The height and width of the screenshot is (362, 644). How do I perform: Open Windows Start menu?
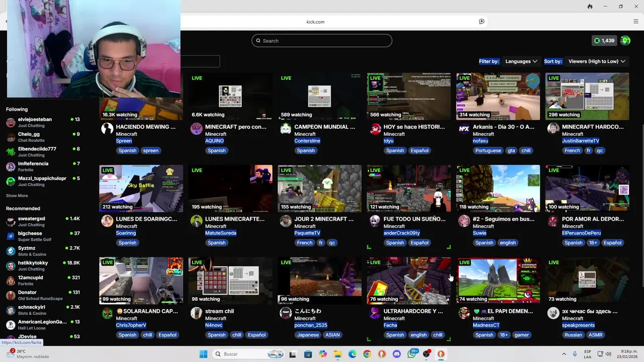[x=203, y=354]
